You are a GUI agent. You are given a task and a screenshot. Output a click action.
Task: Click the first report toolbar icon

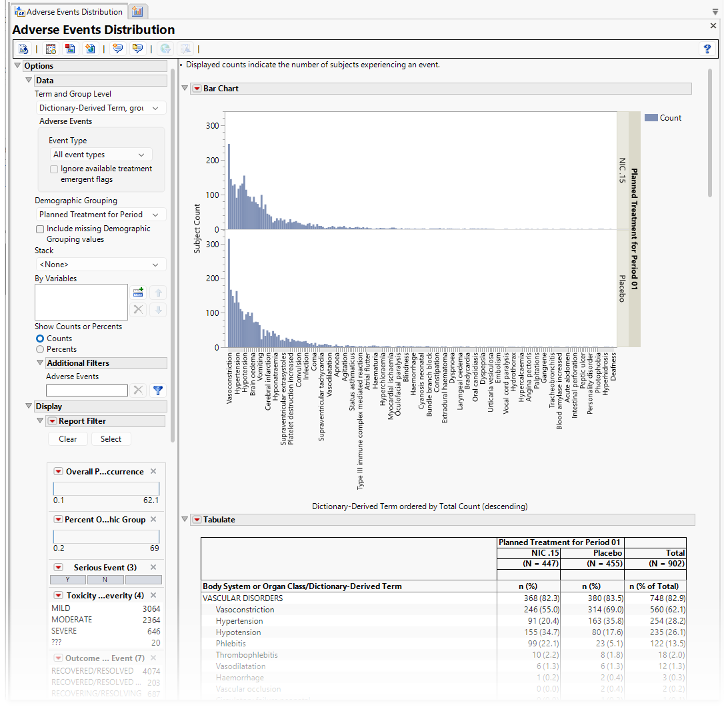pos(23,49)
